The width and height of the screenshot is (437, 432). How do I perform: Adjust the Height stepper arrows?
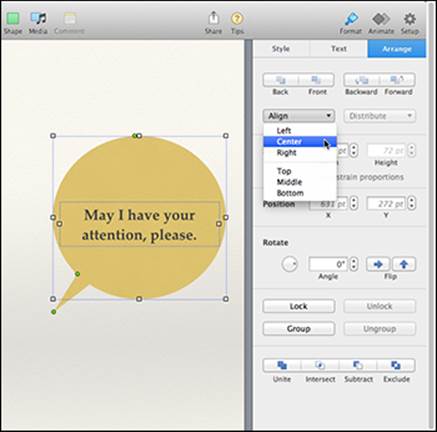[412, 151]
